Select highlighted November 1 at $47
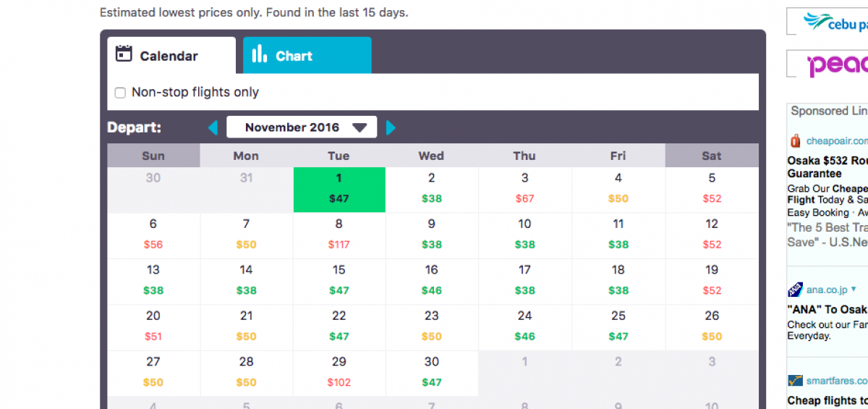Screen dimensions: 868x409 coord(339,189)
